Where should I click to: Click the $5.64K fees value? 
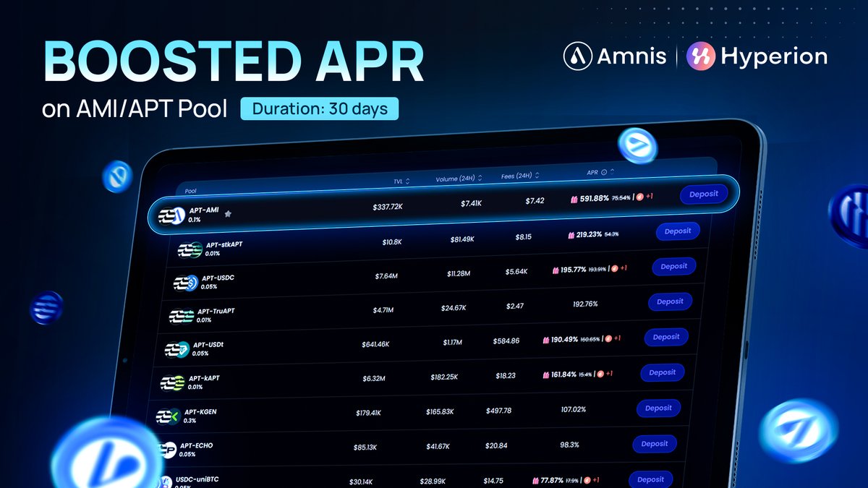tap(516, 271)
